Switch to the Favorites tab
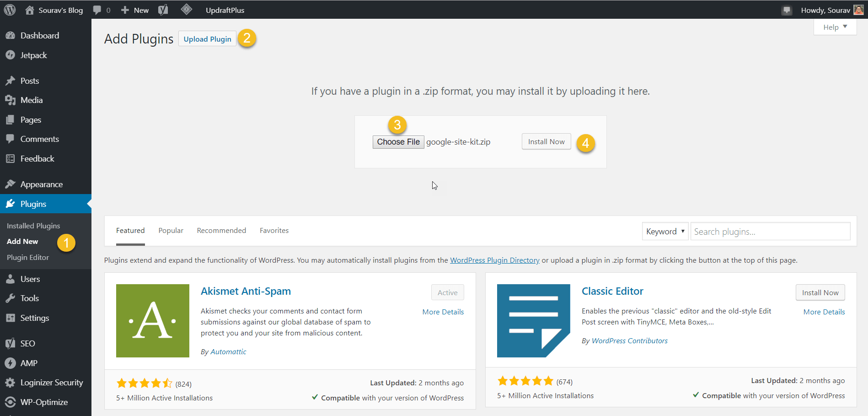 (274, 231)
